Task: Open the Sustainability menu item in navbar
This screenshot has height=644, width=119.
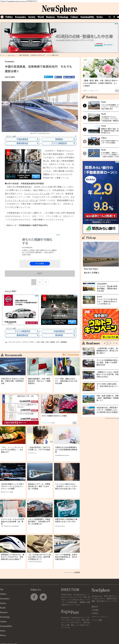Action: 87,17
